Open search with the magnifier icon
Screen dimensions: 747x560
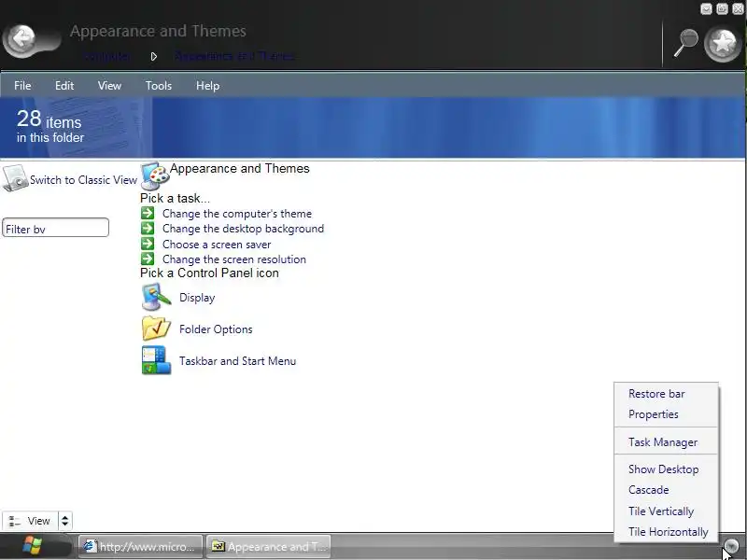pos(685,43)
